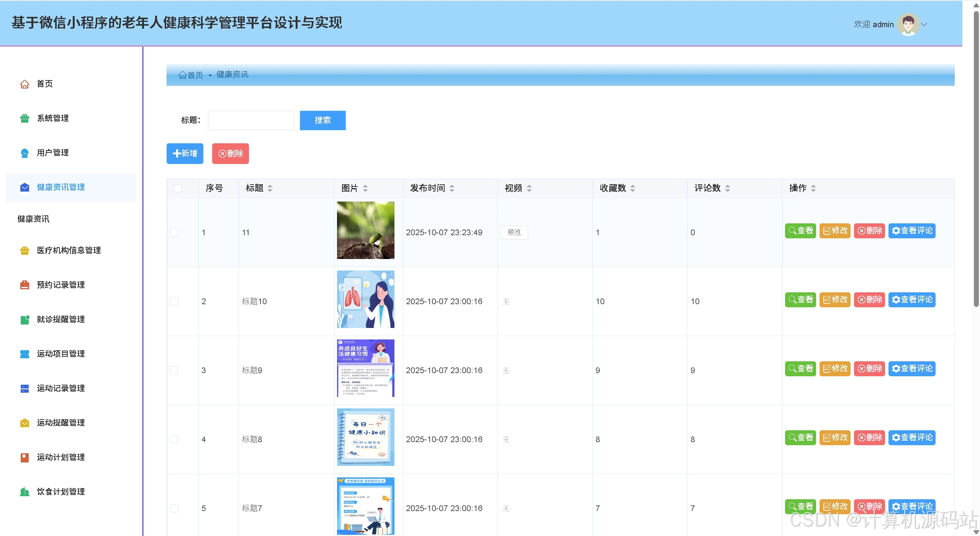Image resolution: width=980 pixels, height=536 pixels.
Task: Click the gear icon in 标题8's 查看评论 button
Action: tap(896, 438)
